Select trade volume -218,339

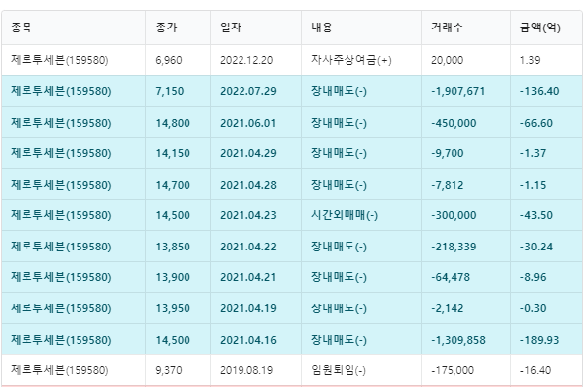[x=454, y=247]
